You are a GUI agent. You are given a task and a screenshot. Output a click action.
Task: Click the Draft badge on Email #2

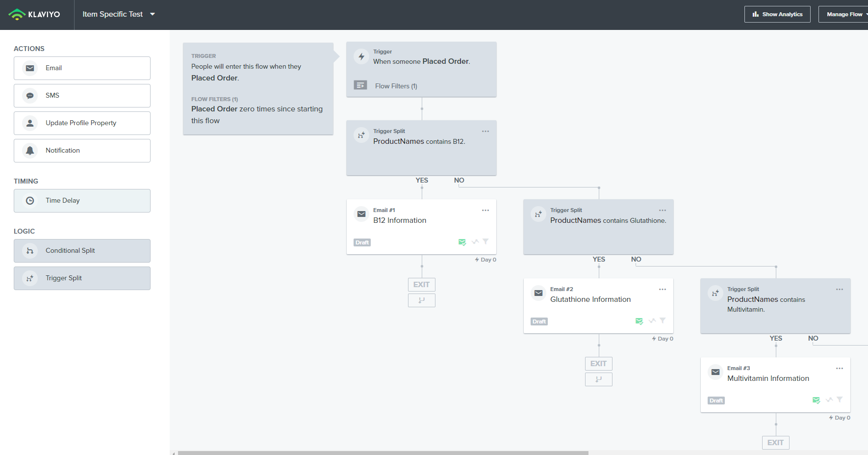click(x=539, y=321)
